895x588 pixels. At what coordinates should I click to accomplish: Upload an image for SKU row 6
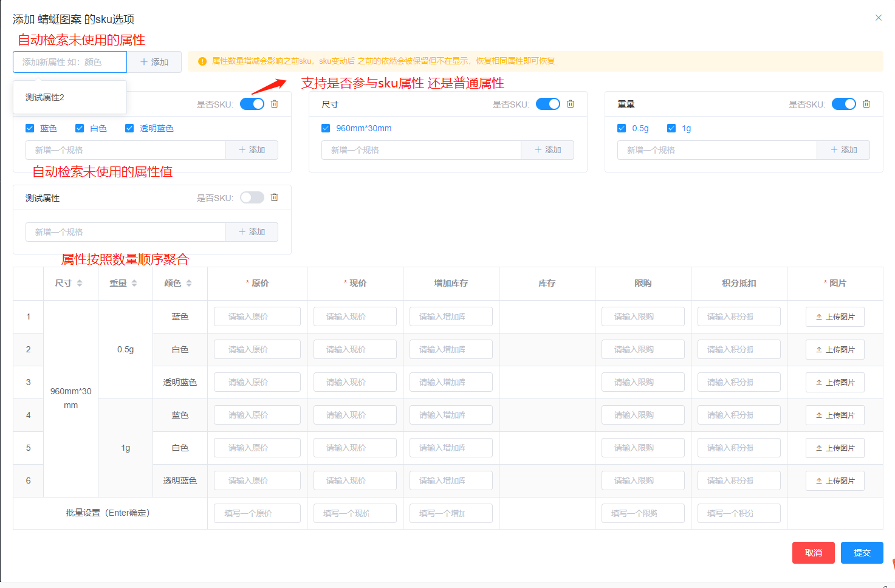pyautogui.click(x=835, y=480)
